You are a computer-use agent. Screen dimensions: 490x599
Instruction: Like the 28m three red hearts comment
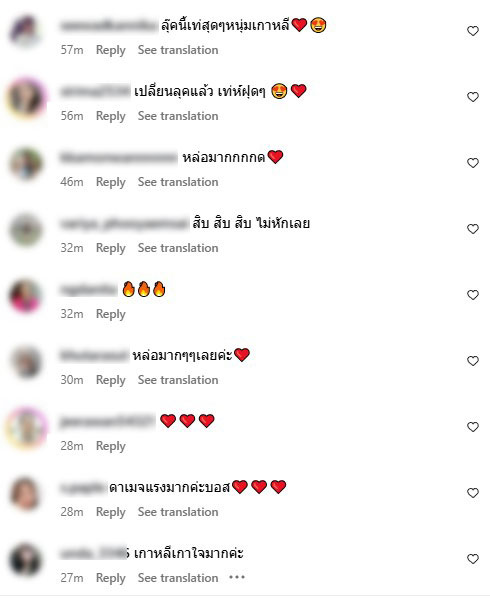tap(473, 427)
